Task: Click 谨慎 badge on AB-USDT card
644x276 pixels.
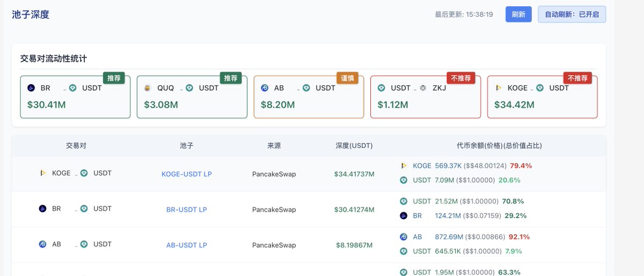Action: [x=347, y=78]
